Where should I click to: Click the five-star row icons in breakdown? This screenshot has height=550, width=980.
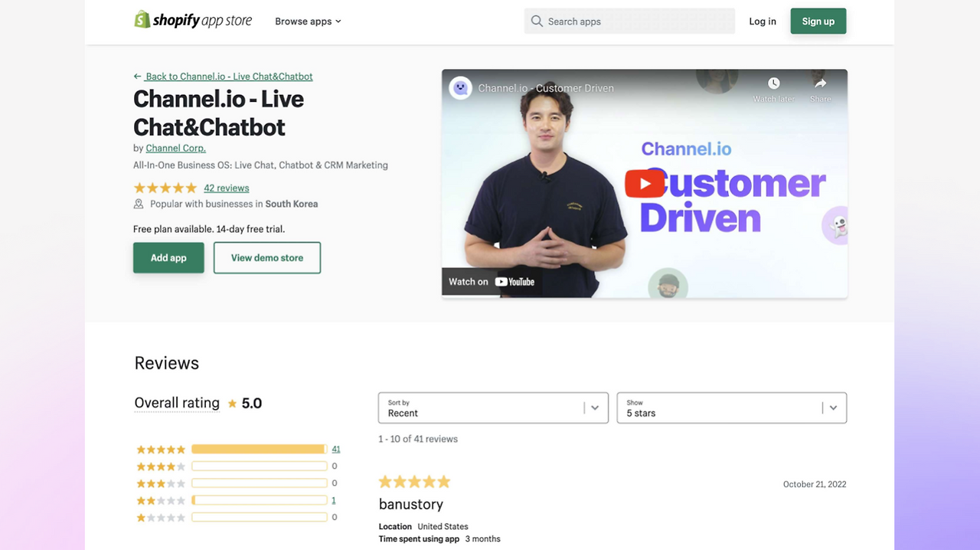[161, 450]
